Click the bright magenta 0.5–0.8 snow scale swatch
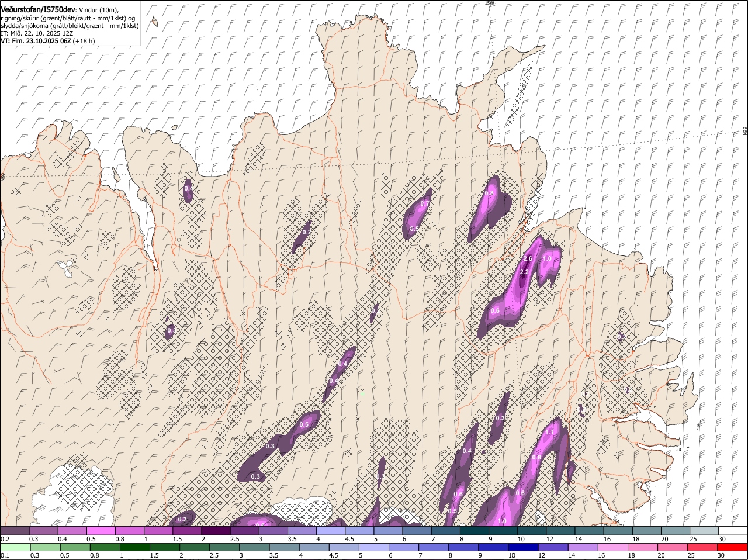The height and width of the screenshot is (560, 748). coord(101,531)
